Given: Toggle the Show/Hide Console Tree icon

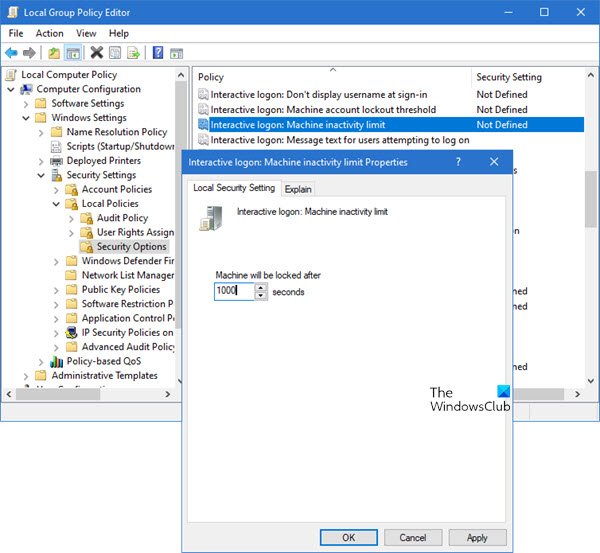Looking at the screenshot, I should pos(73,53).
